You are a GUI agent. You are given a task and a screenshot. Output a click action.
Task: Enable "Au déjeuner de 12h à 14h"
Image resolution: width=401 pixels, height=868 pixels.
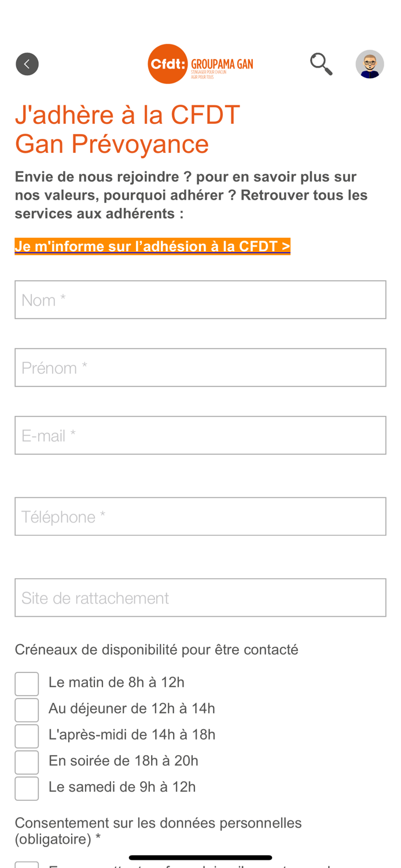tap(26, 709)
